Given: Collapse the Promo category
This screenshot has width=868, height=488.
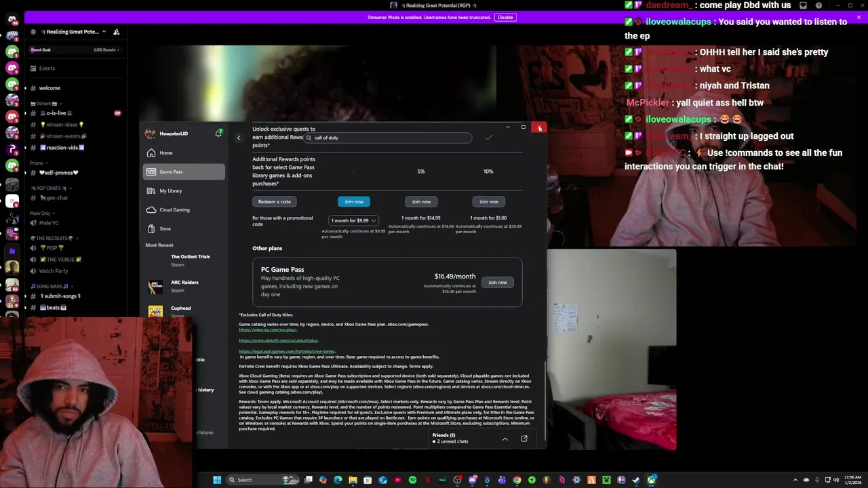Looking at the screenshot, I should pyautogui.click(x=38, y=163).
